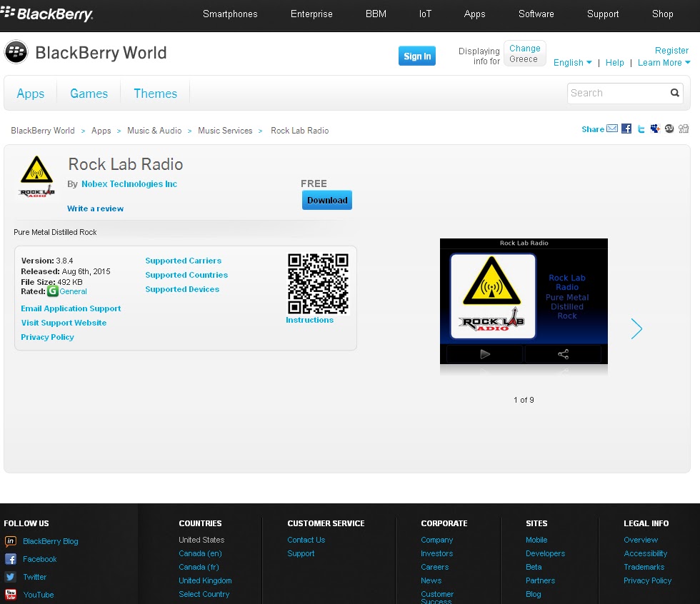Open the Enterprise menu
This screenshot has width=700, height=604.
[x=311, y=14]
